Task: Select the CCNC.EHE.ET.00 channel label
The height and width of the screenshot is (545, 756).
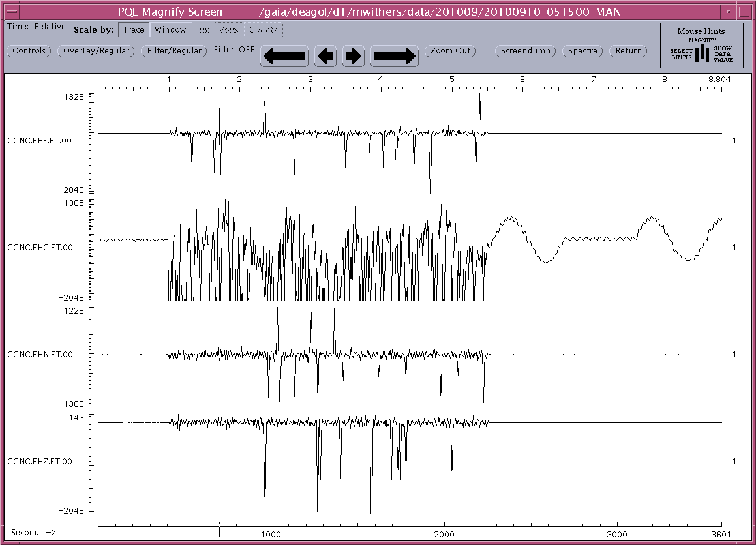Action: [x=40, y=141]
